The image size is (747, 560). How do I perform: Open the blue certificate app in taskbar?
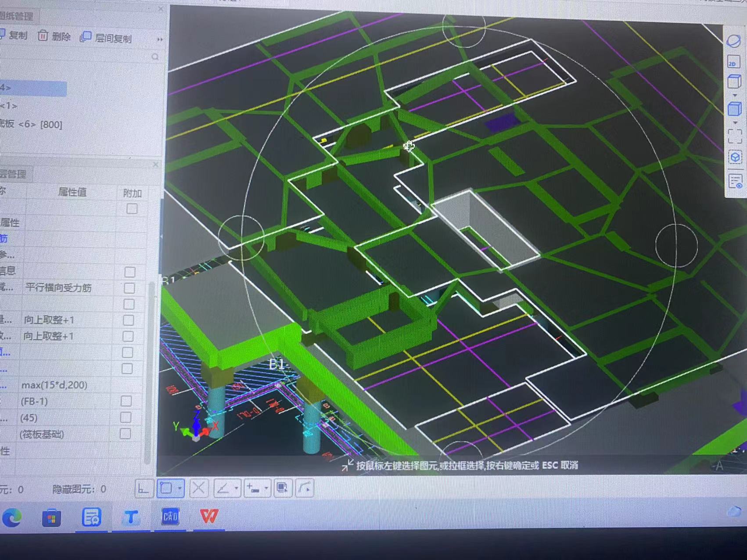pyautogui.click(x=91, y=517)
